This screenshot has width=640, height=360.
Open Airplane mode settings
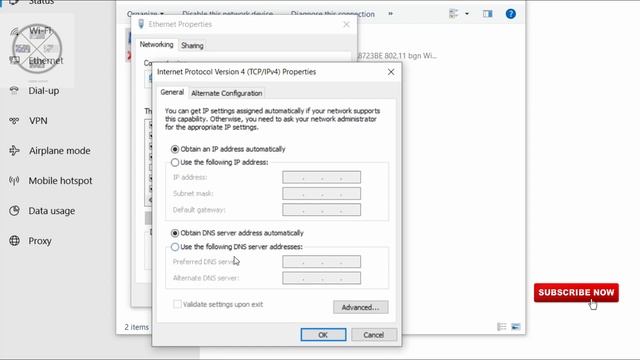60,151
